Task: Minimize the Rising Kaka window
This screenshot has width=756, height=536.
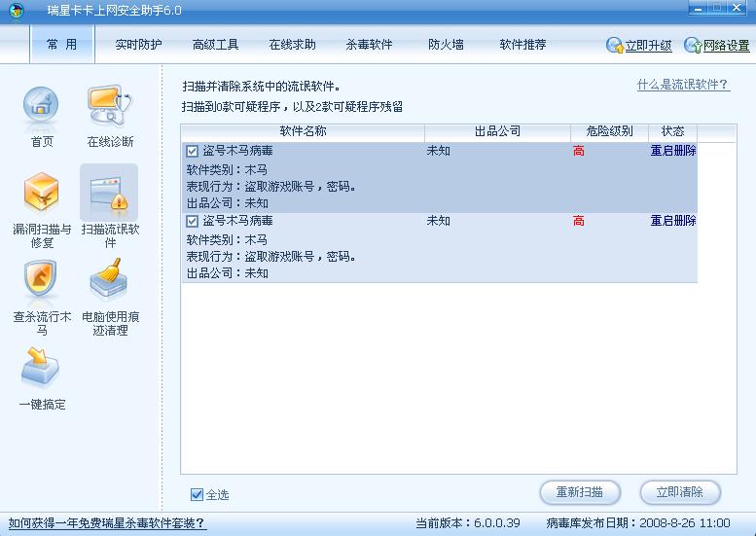Action: point(698,8)
